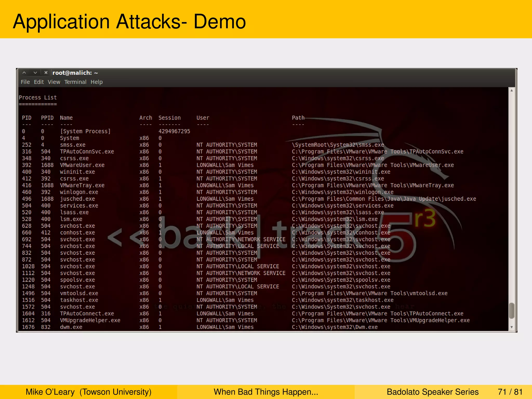Click the session value 4294967295
Screen dimensions: 532x399
point(174,131)
